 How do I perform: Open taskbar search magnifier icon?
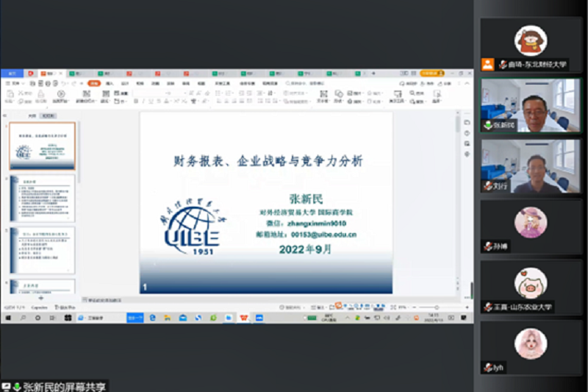23,318
